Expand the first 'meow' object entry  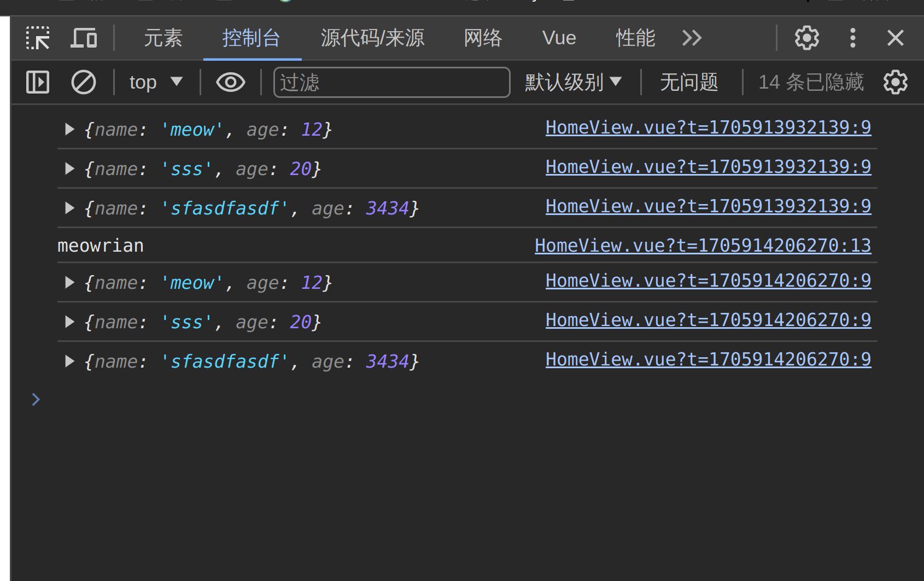pos(69,130)
